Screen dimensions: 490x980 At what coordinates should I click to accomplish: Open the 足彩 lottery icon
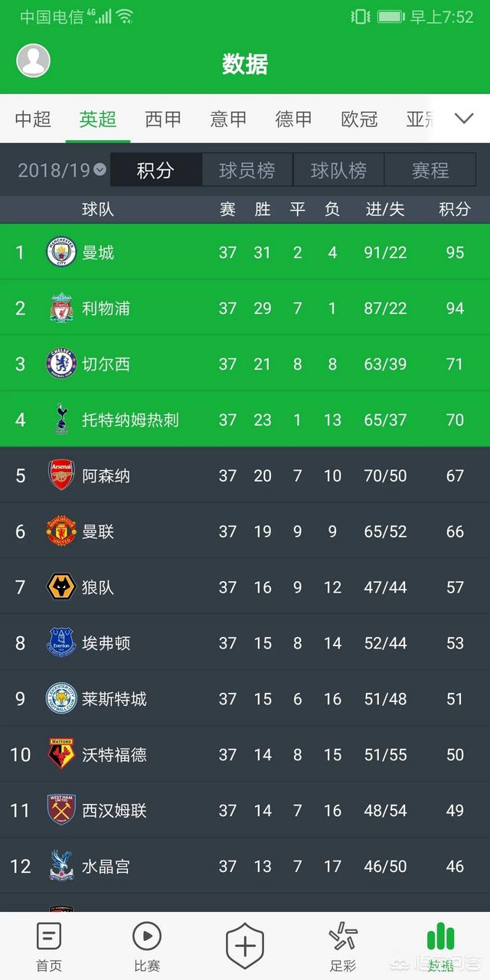point(343,946)
